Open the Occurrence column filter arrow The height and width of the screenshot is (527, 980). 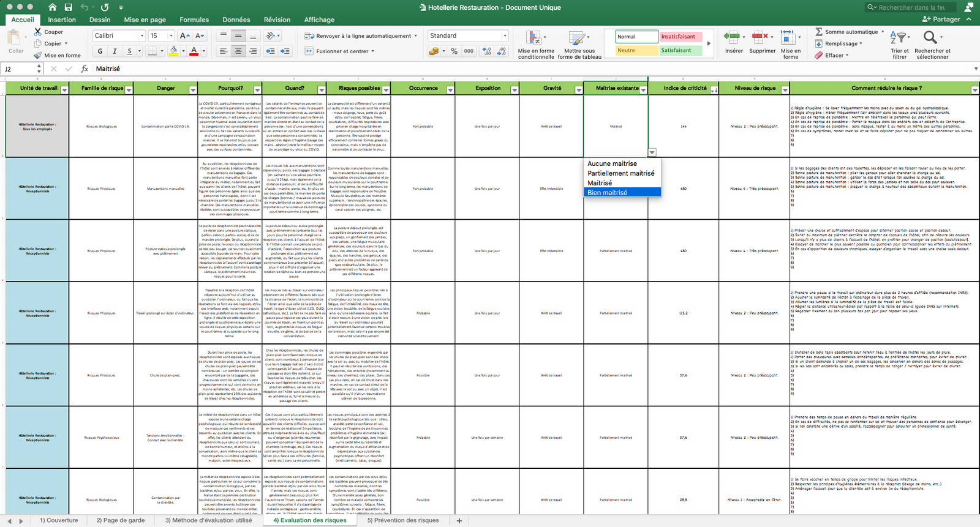tap(450, 90)
